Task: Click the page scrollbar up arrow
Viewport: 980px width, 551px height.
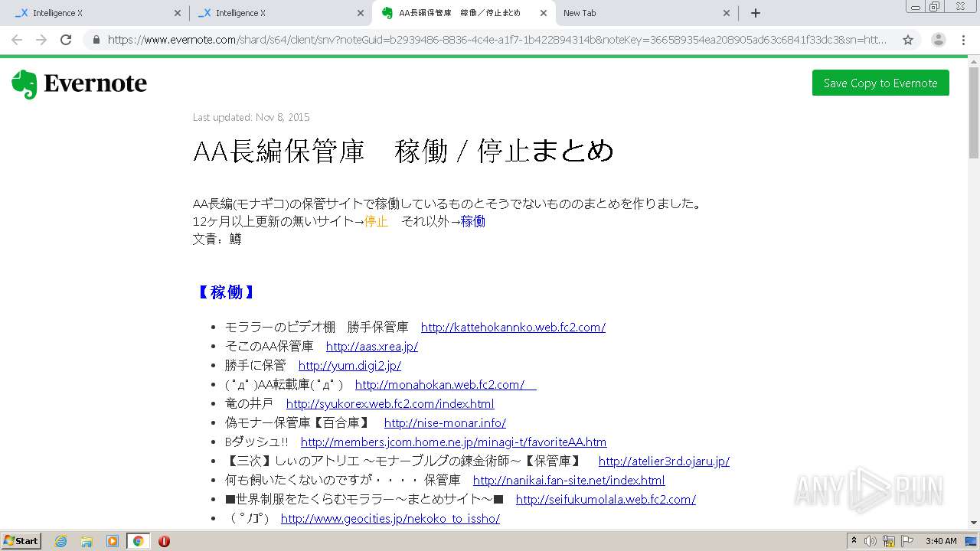Action: (974, 63)
